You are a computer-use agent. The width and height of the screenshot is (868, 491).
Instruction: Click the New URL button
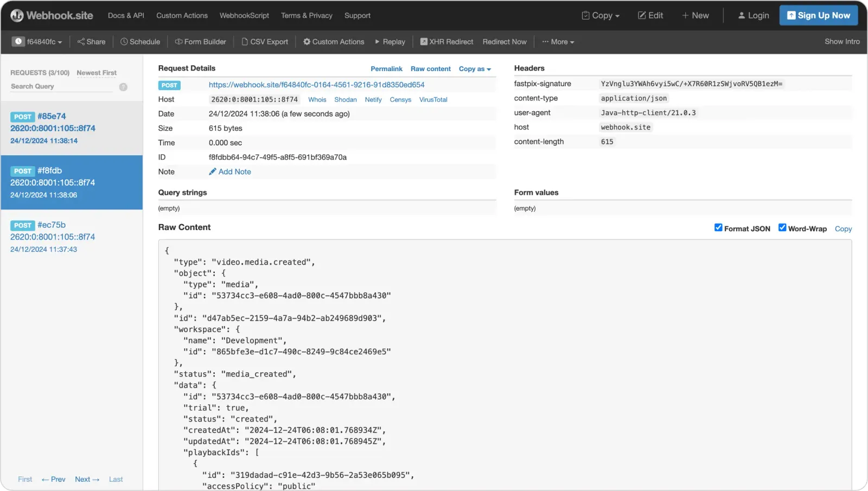point(695,16)
